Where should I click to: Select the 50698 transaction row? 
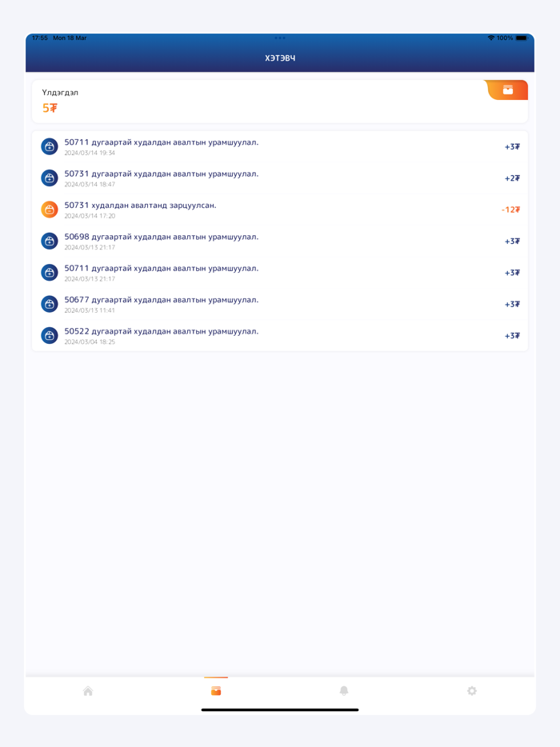click(x=240, y=241)
